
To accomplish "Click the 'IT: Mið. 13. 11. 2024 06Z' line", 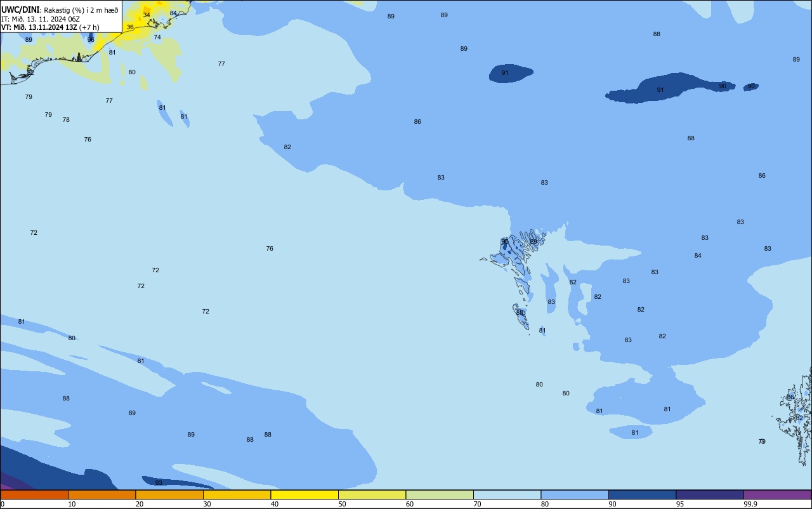I will click(41, 19).
